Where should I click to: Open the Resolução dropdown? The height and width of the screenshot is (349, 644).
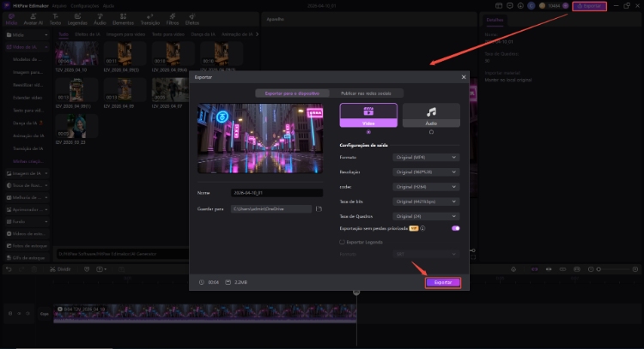pyautogui.click(x=426, y=171)
